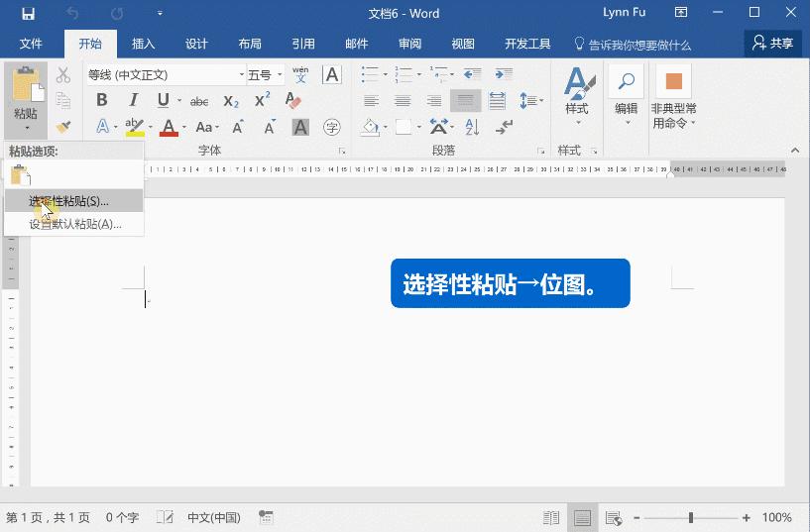Click 告诉我你想要做什么 search box
Screen dimensions: 810x532
(x=633, y=45)
